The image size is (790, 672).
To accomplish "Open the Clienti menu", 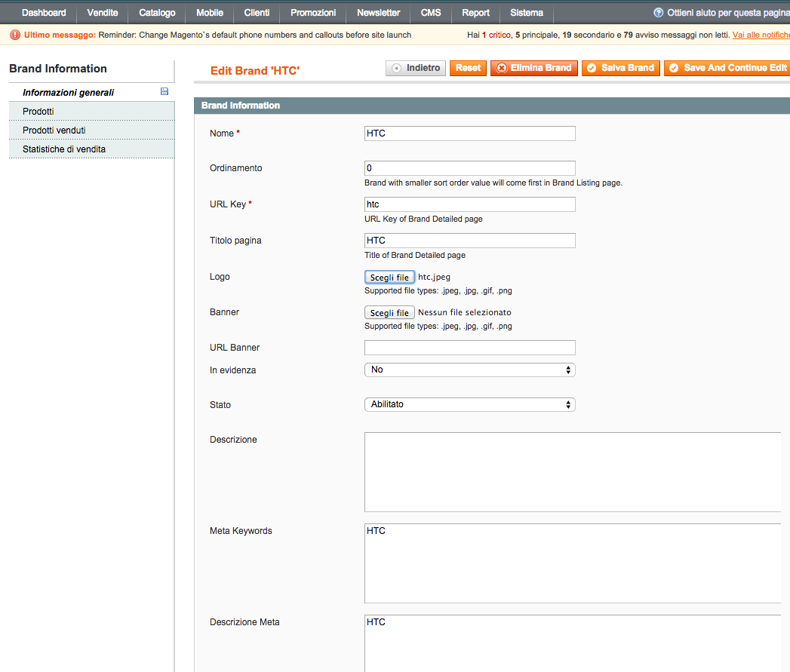I will tap(257, 13).
